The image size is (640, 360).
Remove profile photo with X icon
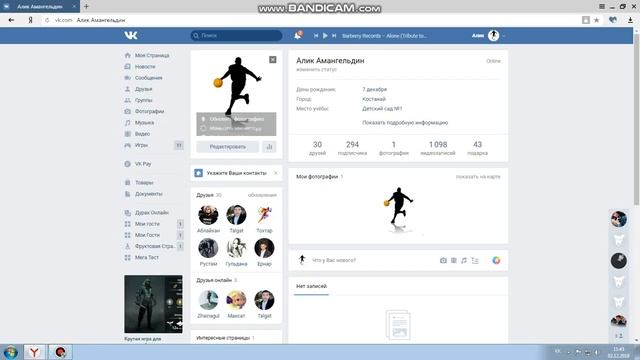click(x=273, y=60)
